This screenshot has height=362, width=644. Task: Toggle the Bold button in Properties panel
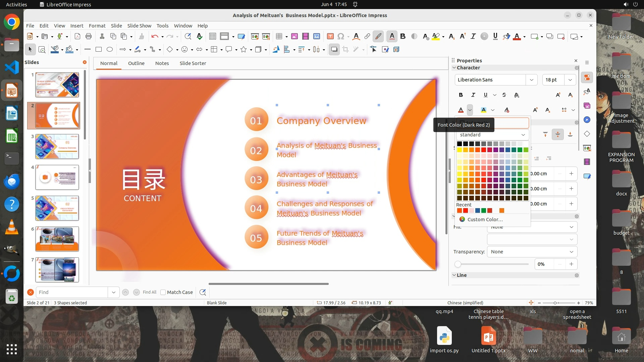click(x=461, y=95)
